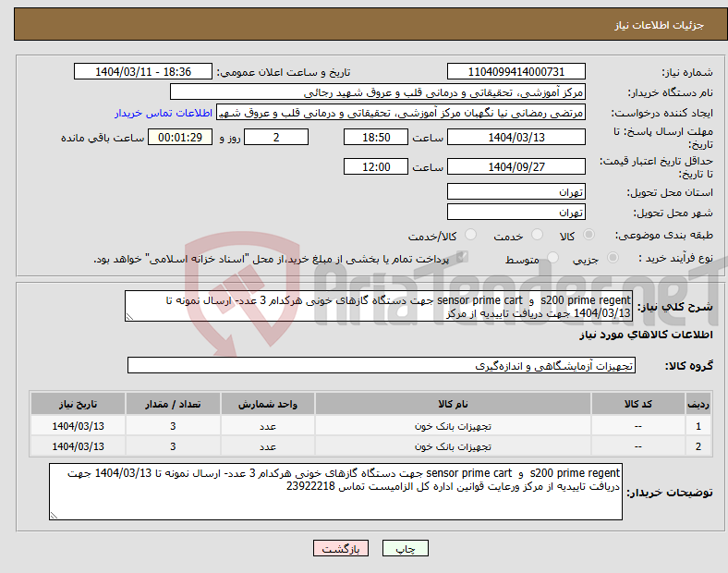Click the validity time field 12:00
This screenshot has width=728, height=573.
(376, 166)
